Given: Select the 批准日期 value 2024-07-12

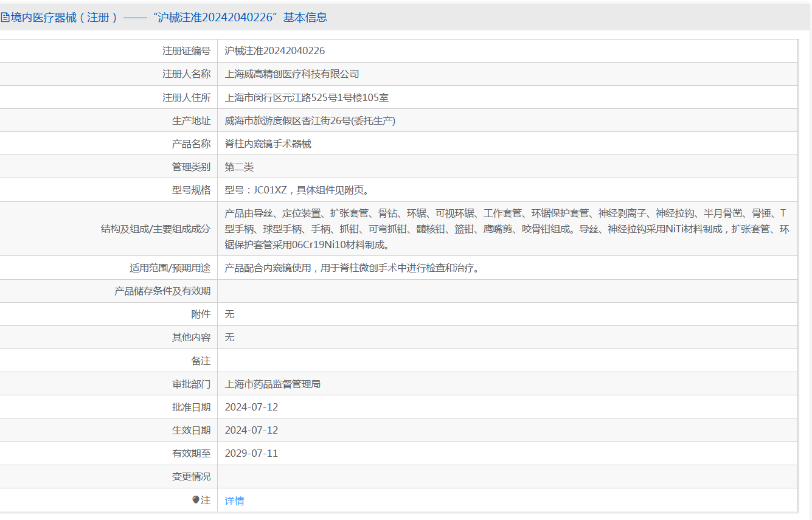Looking at the screenshot, I should 251,407.
